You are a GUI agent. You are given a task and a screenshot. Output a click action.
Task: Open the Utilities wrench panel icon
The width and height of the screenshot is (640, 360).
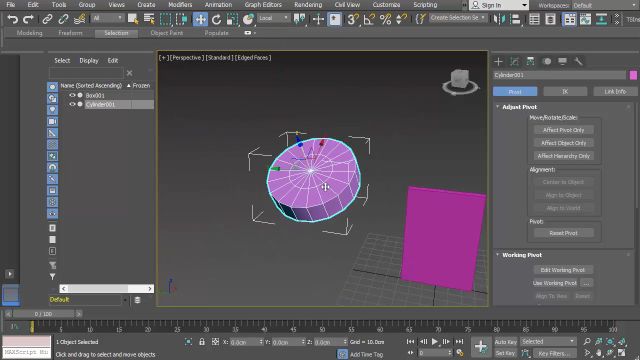point(578,62)
